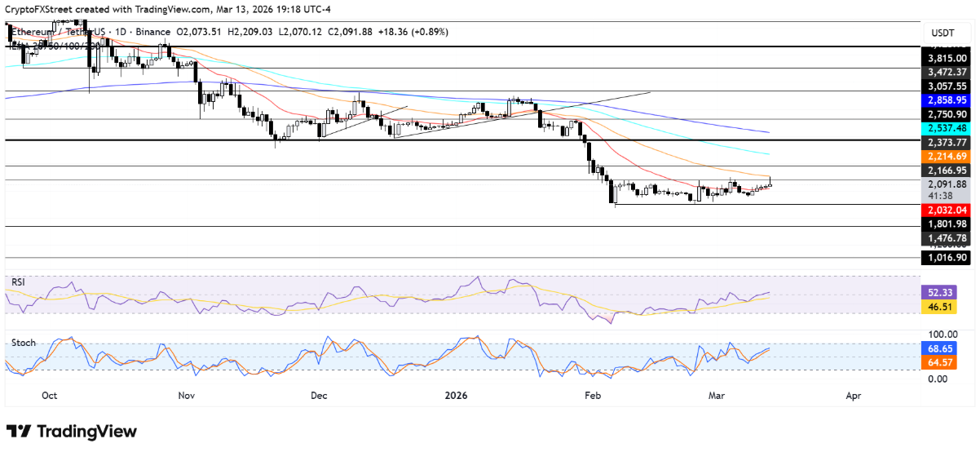Viewport: 980px width, 452px height.
Task: Click the cyan 2,537.48 price label
Action: pos(946,128)
